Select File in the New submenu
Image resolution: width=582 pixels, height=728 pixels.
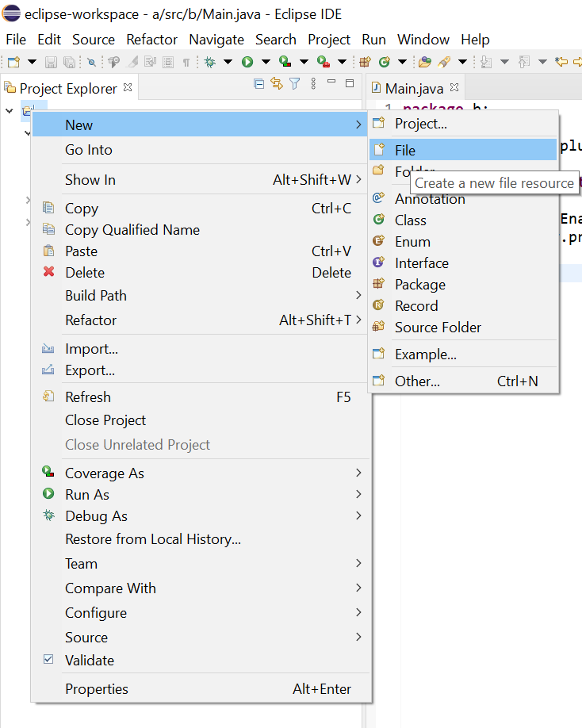463,150
